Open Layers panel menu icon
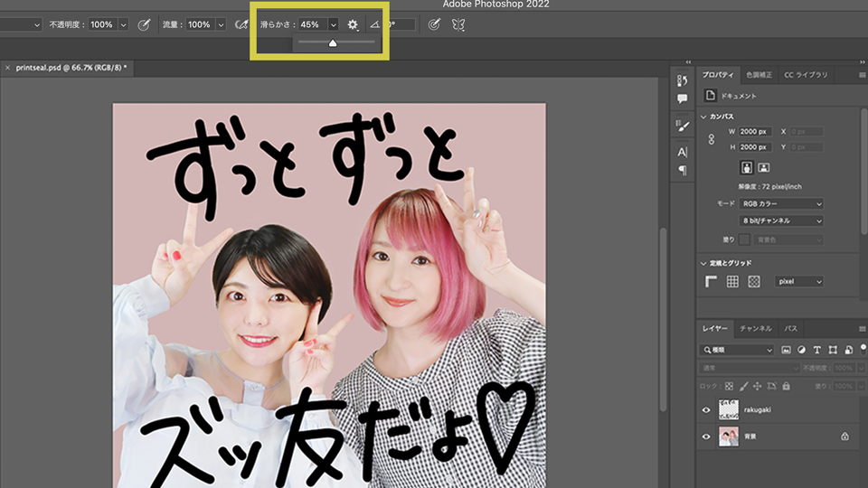Image resolution: width=868 pixels, height=488 pixels. [x=862, y=329]
